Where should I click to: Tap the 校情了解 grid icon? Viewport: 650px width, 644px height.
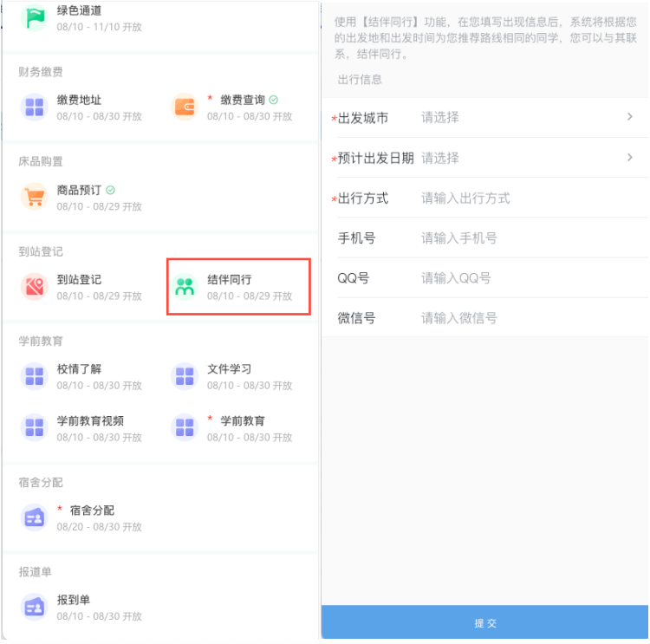(35, 376)
